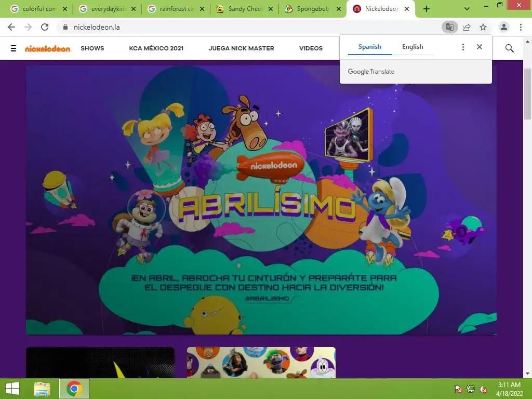Click Chrome icon in taskbar
The image size is (532, 399).
(74, 389)
